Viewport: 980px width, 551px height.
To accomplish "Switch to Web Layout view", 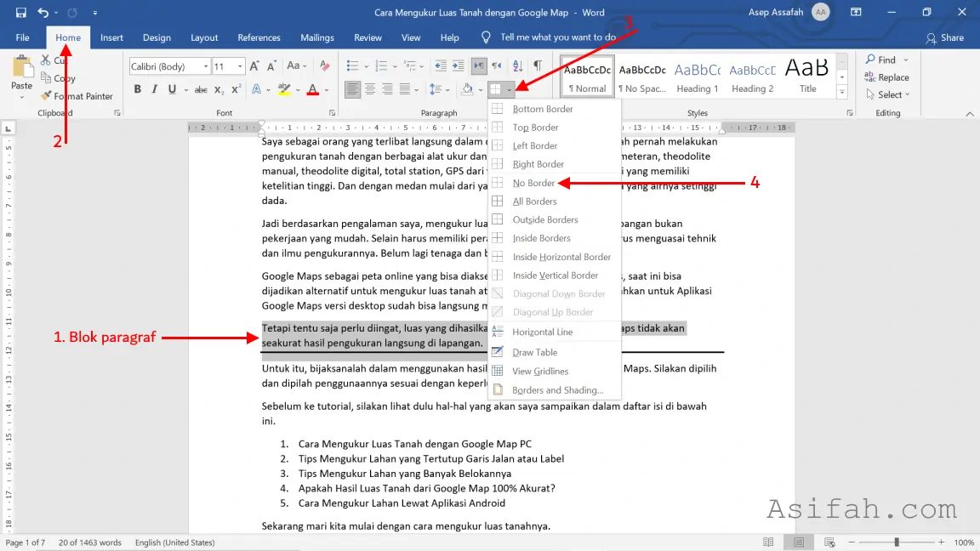I will coord(829,542).
